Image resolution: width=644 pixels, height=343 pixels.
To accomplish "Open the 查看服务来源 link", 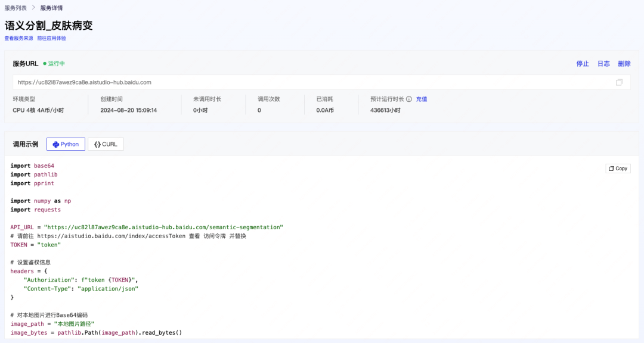I will (19, 38).
